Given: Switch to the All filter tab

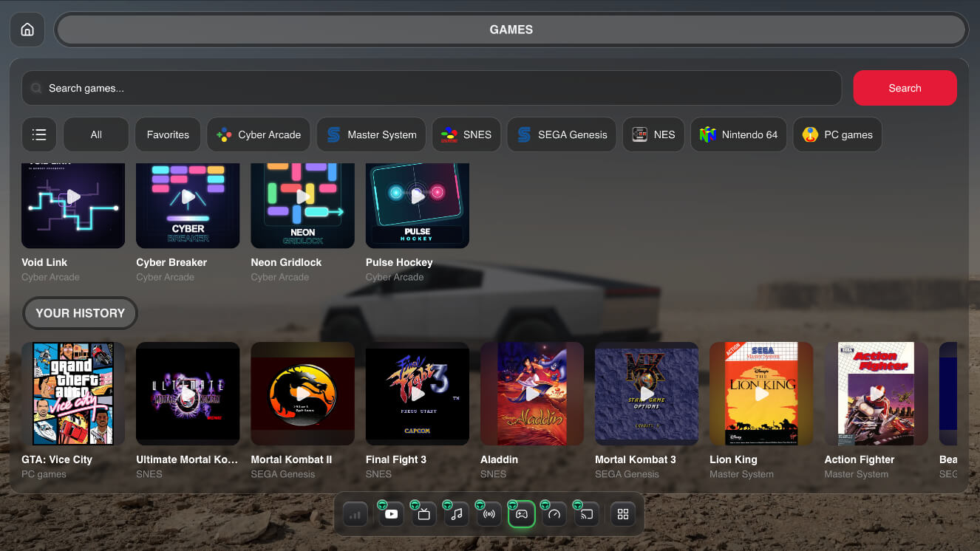Looking at the screenshot, I should coord(96,134).
